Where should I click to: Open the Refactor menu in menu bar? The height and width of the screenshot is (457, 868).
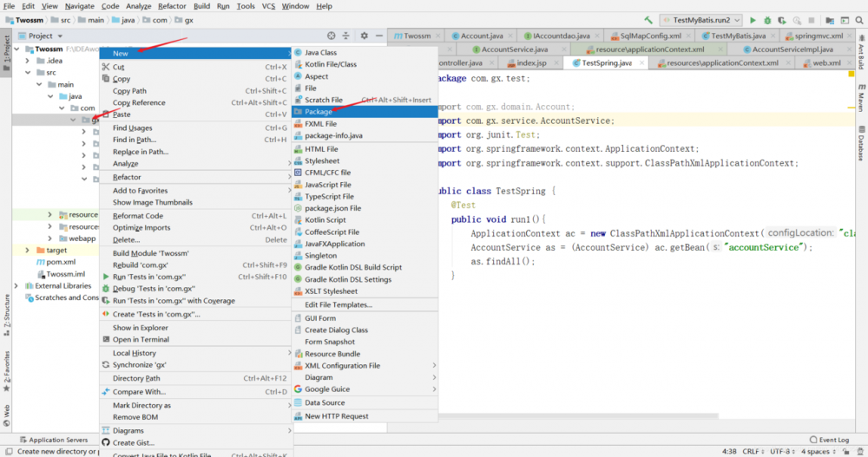[x=172, y=6]
